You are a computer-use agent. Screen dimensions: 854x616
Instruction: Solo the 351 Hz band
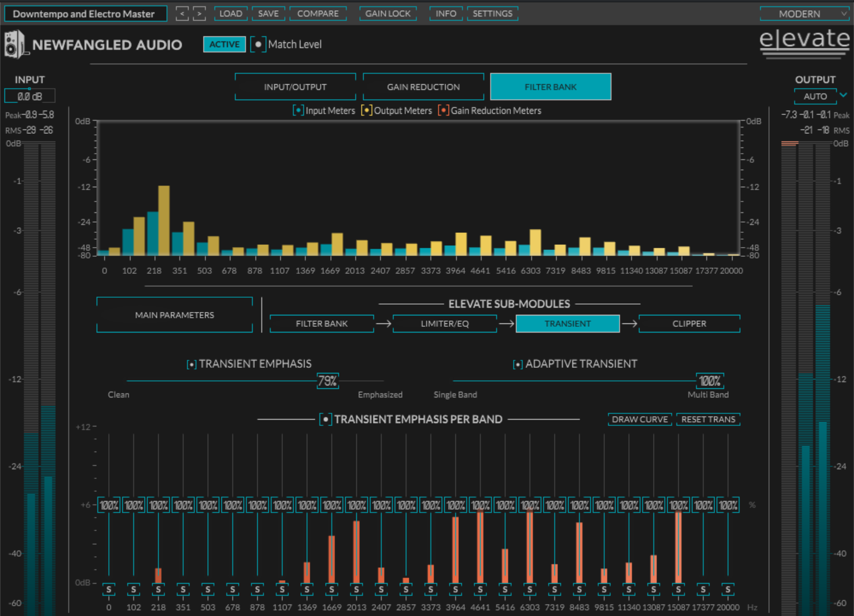(x=183, y=590)
